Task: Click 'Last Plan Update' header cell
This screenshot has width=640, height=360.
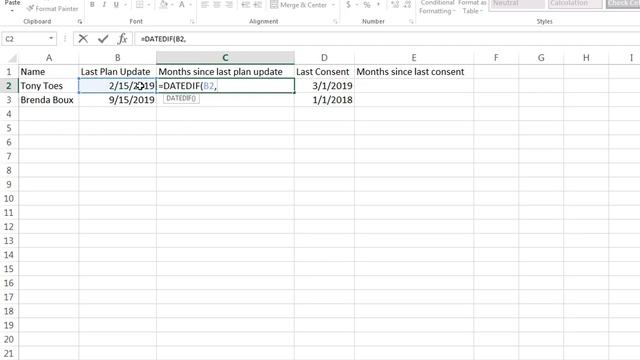Action: 118,72
